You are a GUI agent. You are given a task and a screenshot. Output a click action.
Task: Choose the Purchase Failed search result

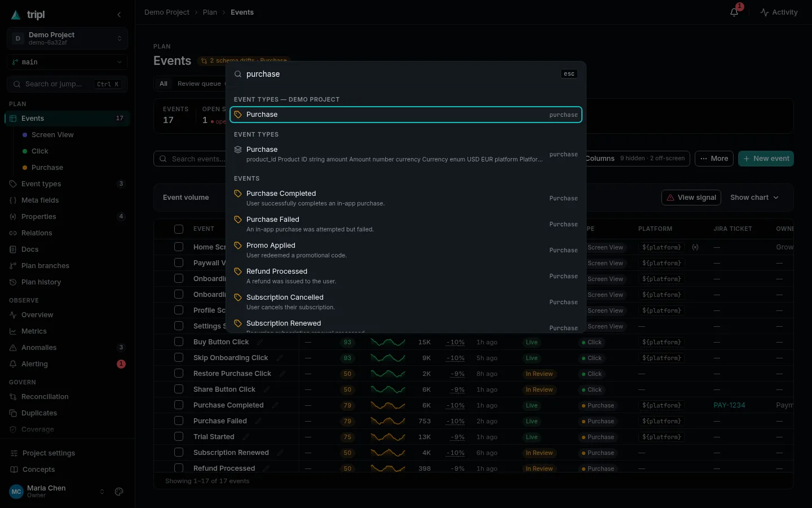tap(406, 224)
